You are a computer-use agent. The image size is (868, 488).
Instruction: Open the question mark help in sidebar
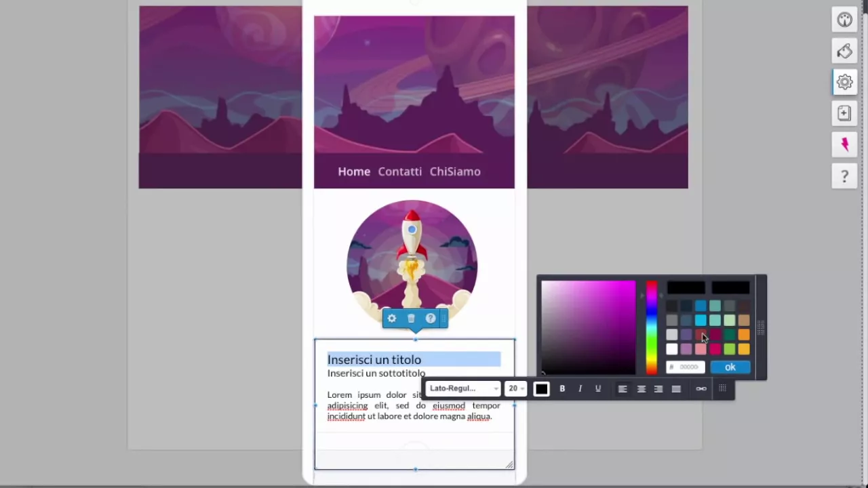[x=844, y=176]
